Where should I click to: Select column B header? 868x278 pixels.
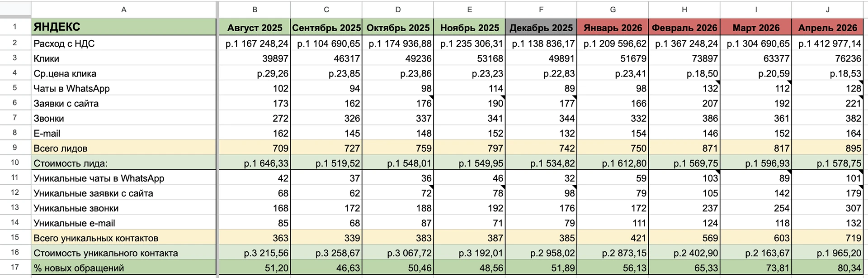click(x=255, y=10)
